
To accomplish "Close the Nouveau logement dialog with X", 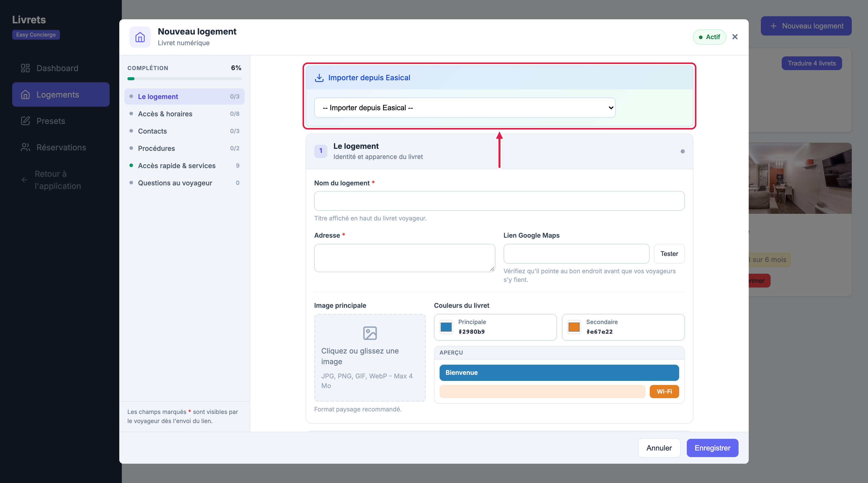I will (735, 37).
